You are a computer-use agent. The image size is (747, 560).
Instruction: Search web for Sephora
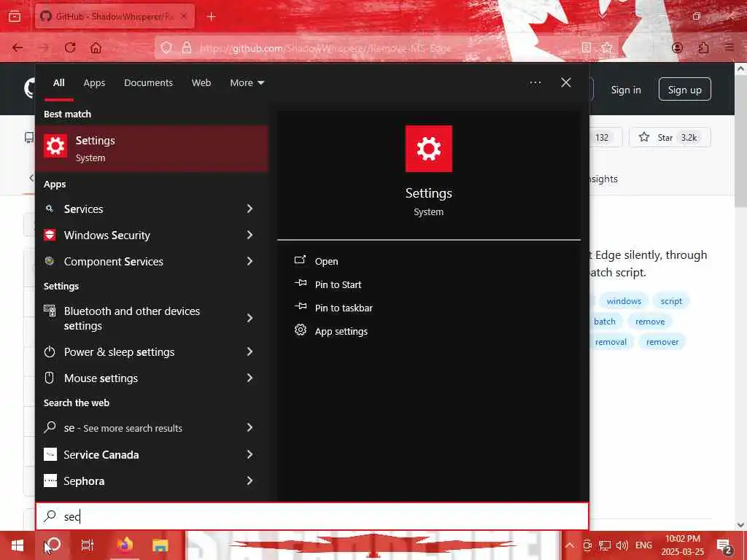point(152,481)
